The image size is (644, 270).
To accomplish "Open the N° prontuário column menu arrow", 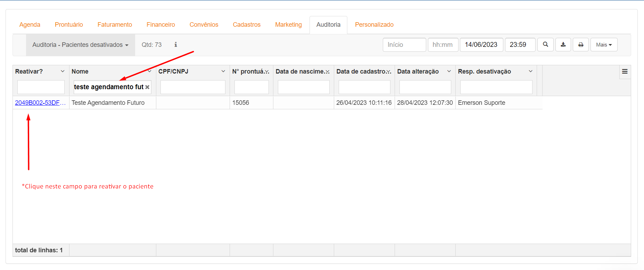I will (267, 71).
